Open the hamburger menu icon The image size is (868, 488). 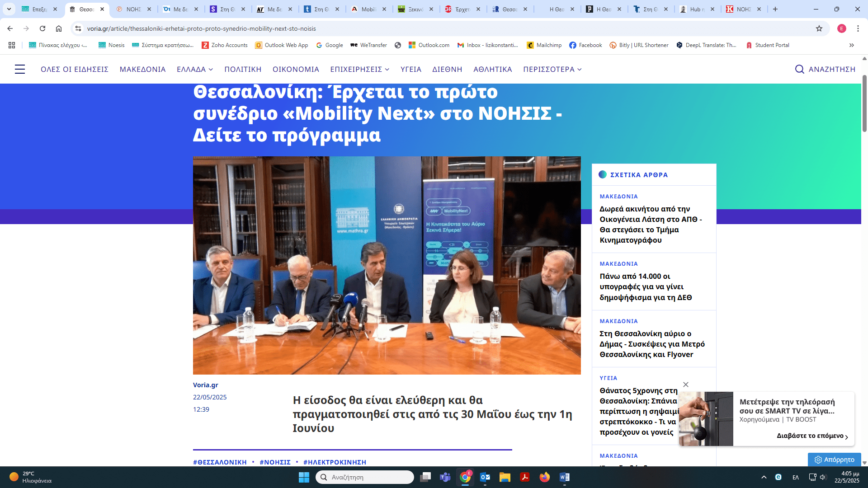pyautogui.click(x=19, y=69)
